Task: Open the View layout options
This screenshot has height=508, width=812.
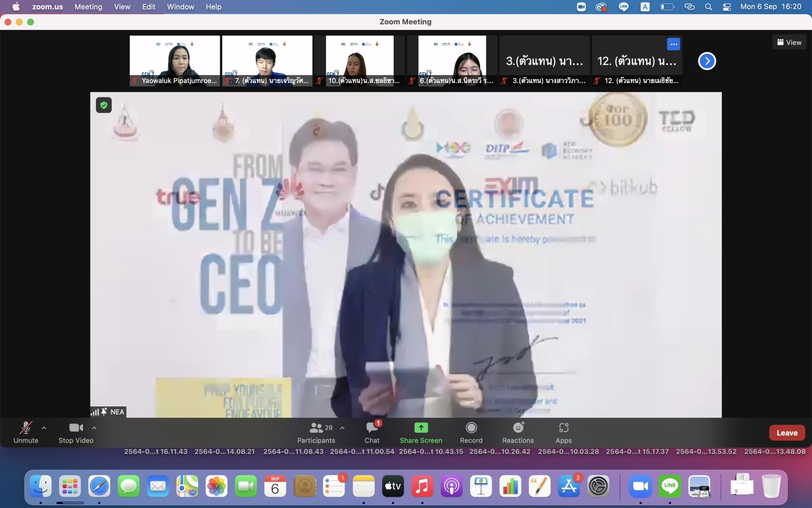Action: 789,42
